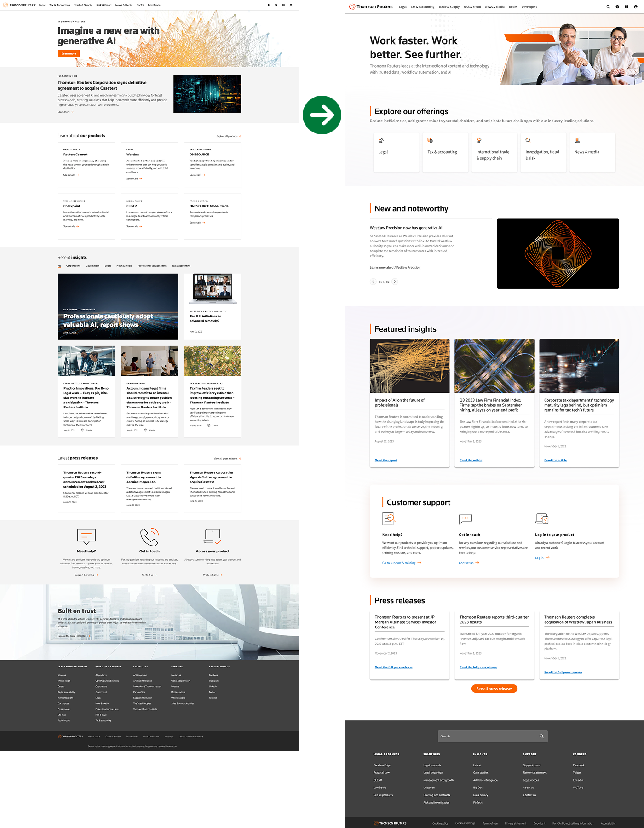Click the icon on Tax & accounting offering card
Screen dimensions: 644x828
coord(430,140)
